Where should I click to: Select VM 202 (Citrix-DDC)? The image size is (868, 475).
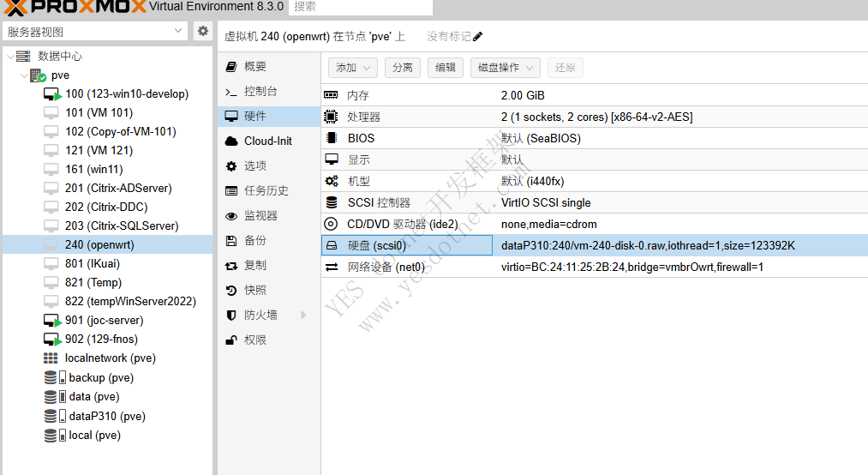[106, 207]
